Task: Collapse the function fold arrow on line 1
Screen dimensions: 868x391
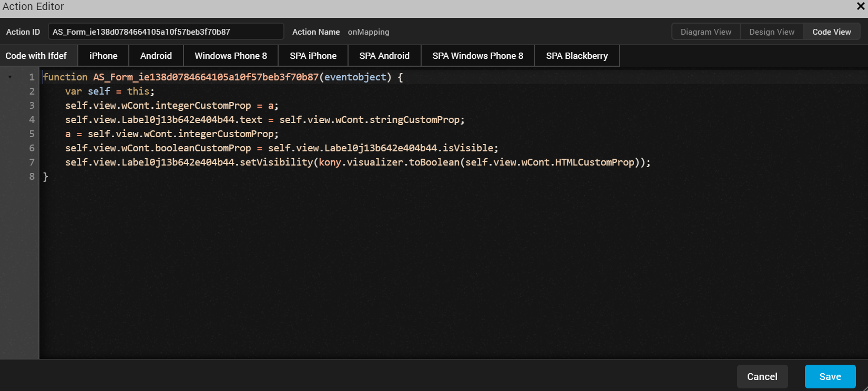Action: tap(10, 77)
